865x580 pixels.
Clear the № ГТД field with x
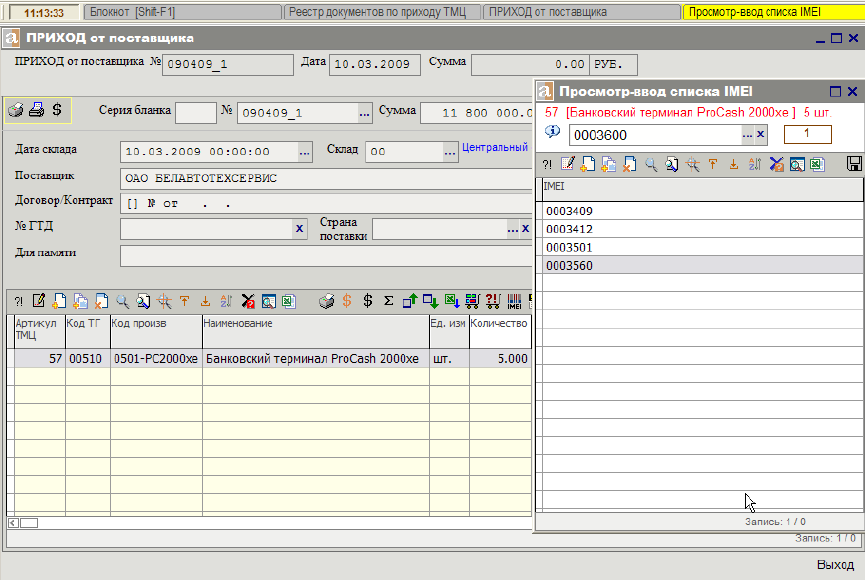pos(300,228)
